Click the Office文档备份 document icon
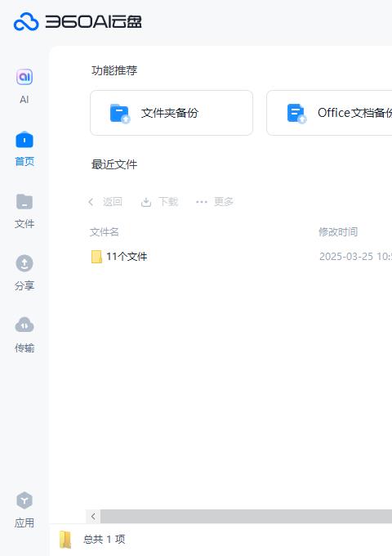The width and height of the screenshot is (392, 556). (296, 114)
